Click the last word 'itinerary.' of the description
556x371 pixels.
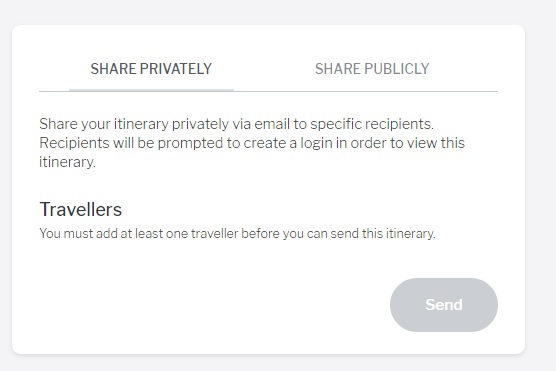(x=67, y=162)
